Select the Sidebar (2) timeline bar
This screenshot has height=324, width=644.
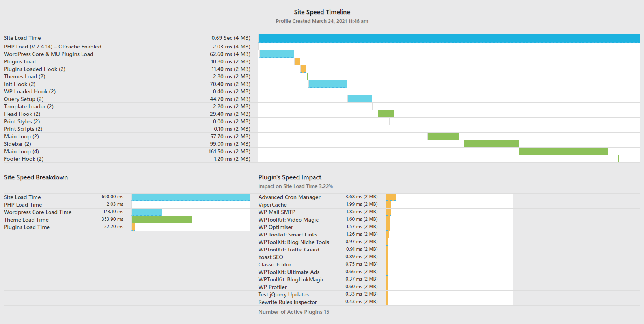pyautogui.click(x=491, y=144)
